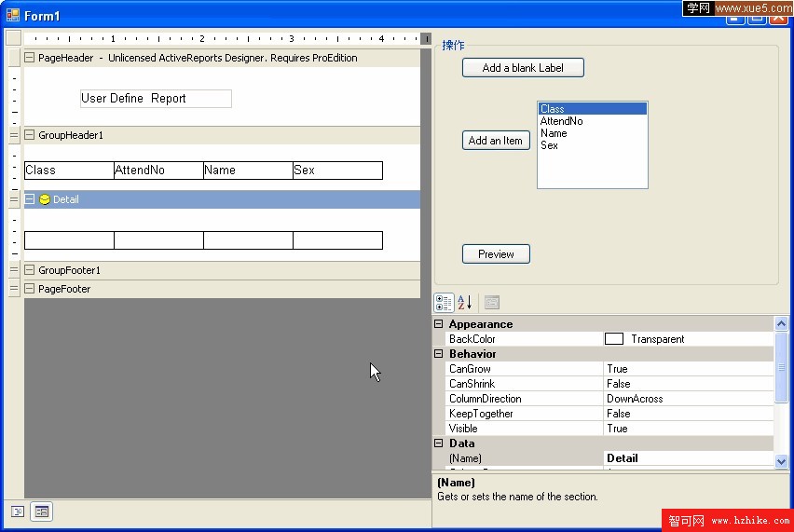794x532 pixels.
Task: Click the left view toggle icon at bottom-left
Action: [x=18, y=512]
